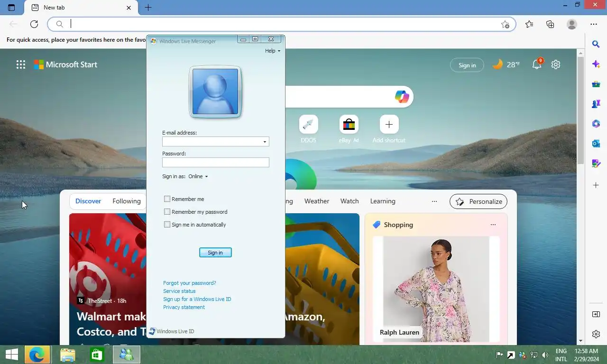Open the sidebar Games chess icon

pyautogui.click(x=596, y=104)
